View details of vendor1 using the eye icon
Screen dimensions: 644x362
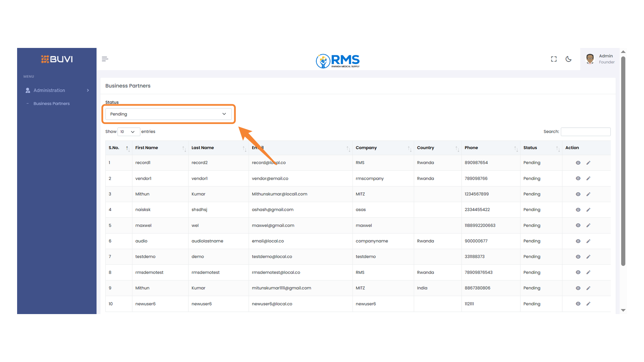[x=578, y=178]
